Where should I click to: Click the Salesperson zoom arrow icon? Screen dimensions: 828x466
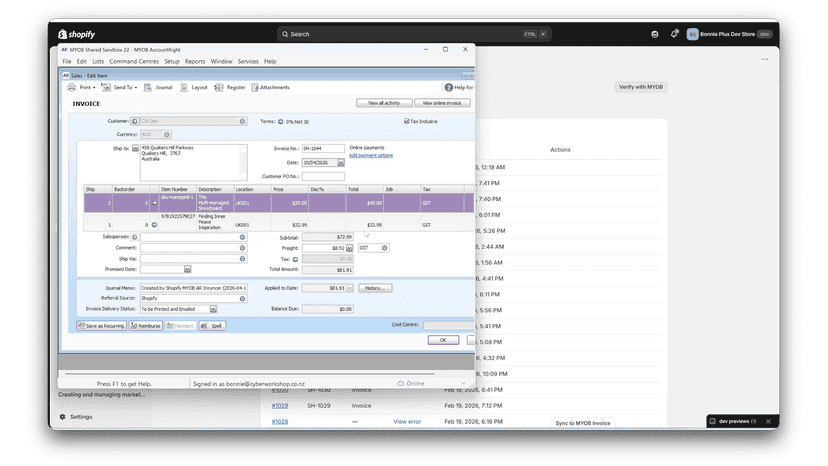click(x=135, y=237)
